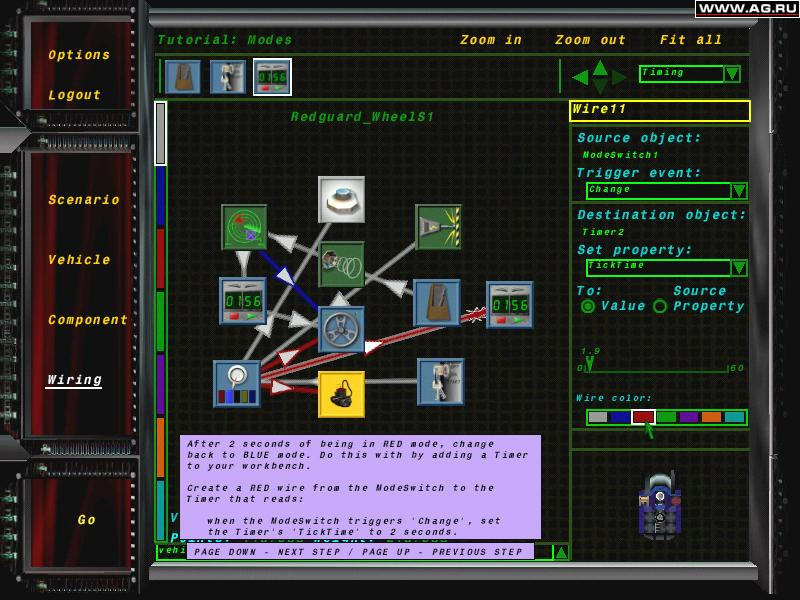Image resolution: width=800 pixels, height=600 pixels.
Task: Click Fit all to fit workbench
Action: click(691, 40)
